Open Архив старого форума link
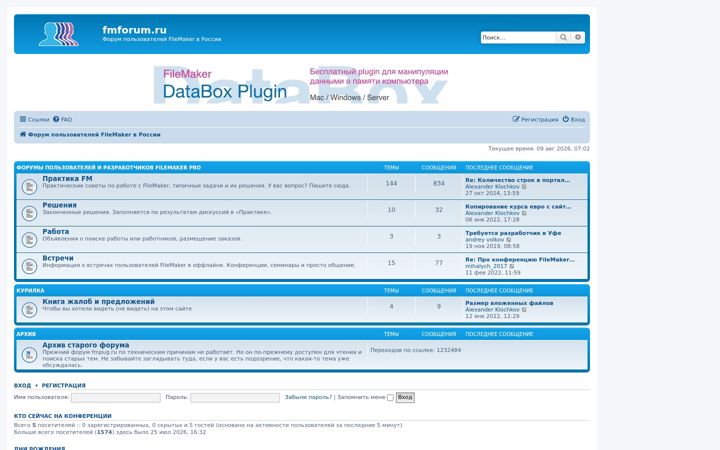 tap(85, 345)
